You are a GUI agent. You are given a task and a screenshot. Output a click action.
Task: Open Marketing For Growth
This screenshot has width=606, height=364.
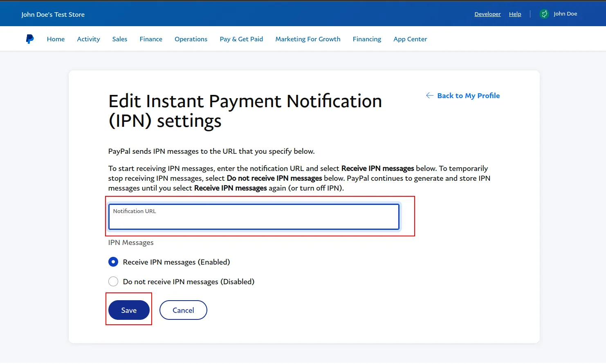[308, 39]
